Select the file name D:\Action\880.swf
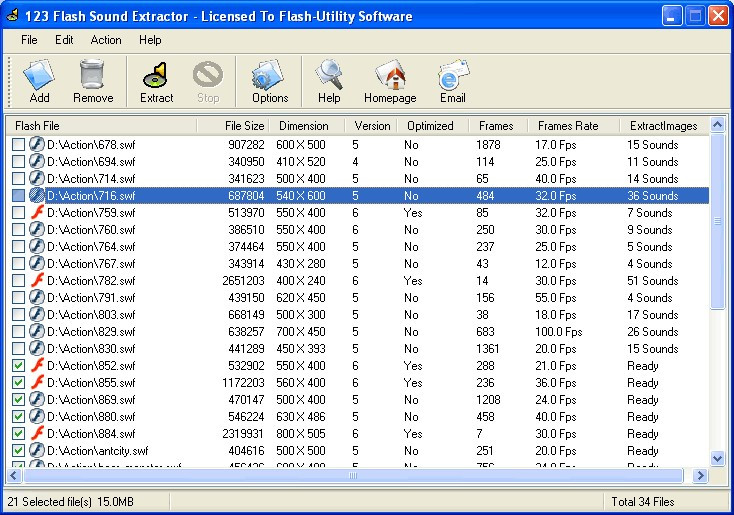The image size is (734, 515). click(x=91, y=417)
